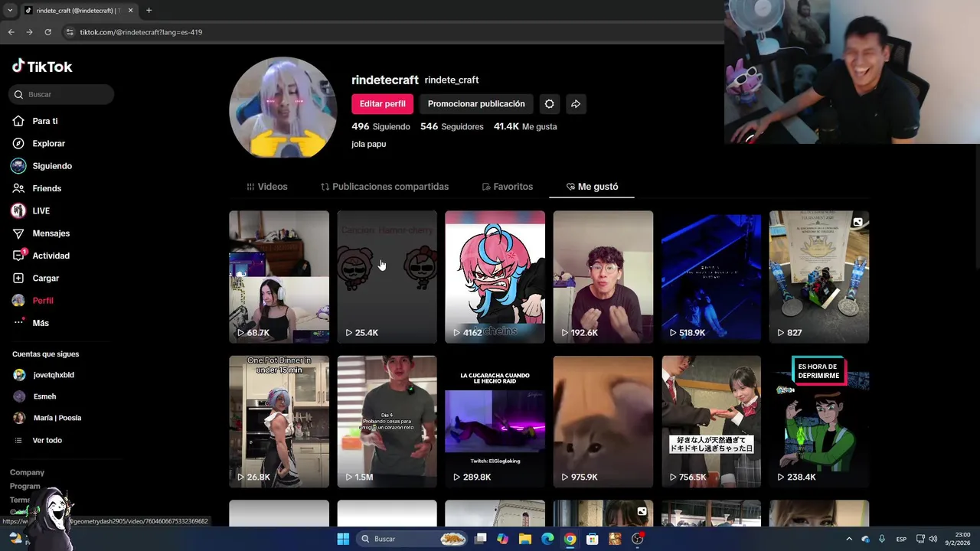Open the video with 192.6K views
Image resolution: width=980 pixels, height=551 pixels.
pos(603,277)
